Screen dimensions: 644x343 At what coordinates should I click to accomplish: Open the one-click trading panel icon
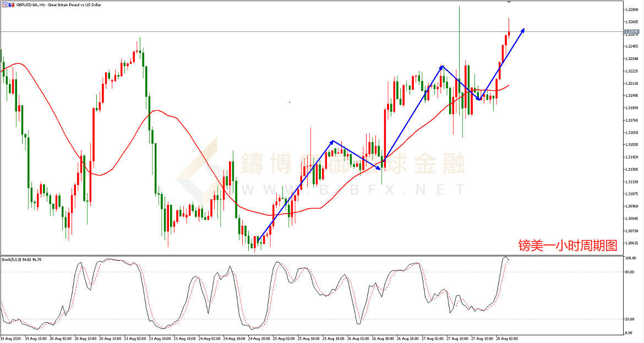click(3, 4)
